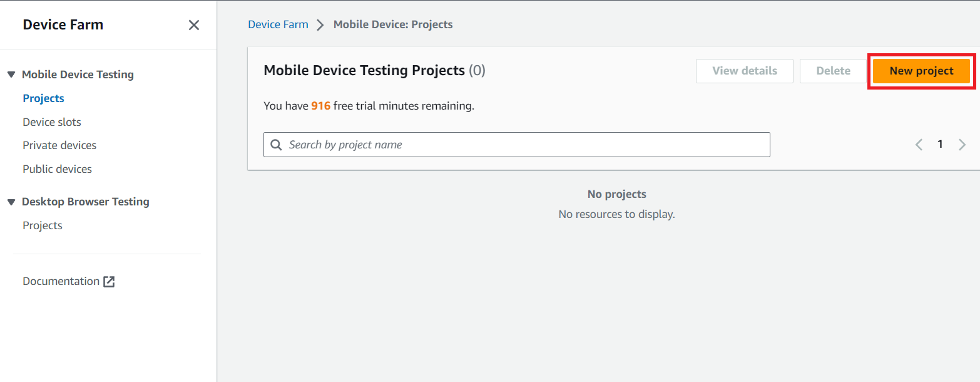Click the Device Farm breadcrumb link

click(278, 24)
